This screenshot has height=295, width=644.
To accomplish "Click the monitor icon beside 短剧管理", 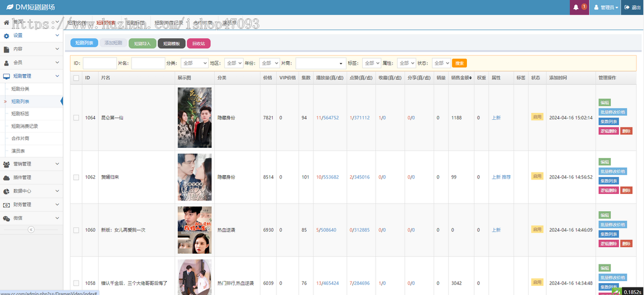I will click(x=6, y=76).
